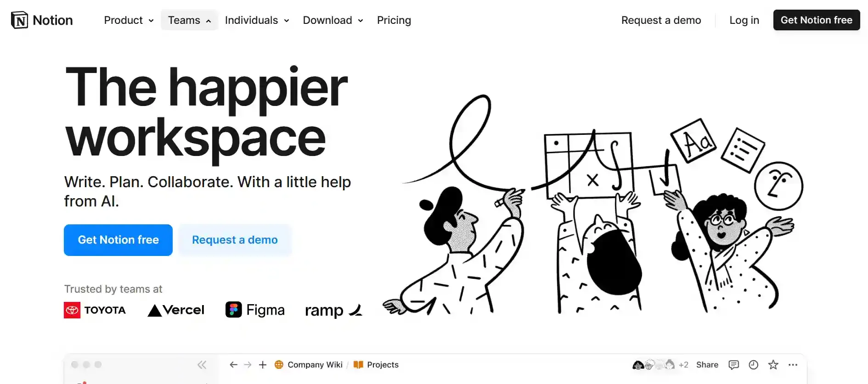The width and height of the screenshot is (868, 384).
Task: Go back with left arrow icon
Action: click(233, 365)
